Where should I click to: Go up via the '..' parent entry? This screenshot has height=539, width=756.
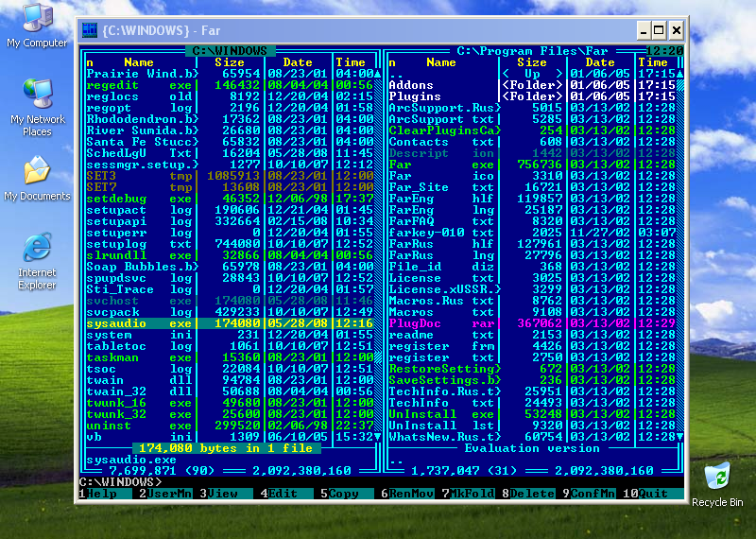click(397, 73)
